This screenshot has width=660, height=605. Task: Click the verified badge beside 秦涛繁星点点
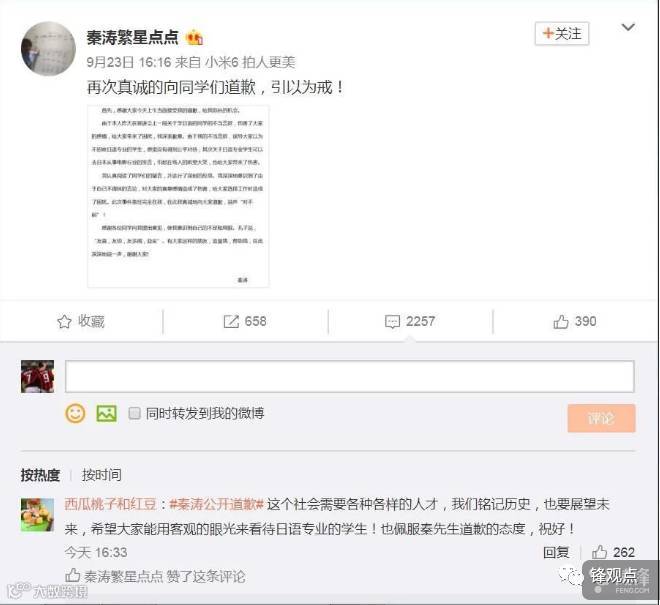click(x=194, y=38)
